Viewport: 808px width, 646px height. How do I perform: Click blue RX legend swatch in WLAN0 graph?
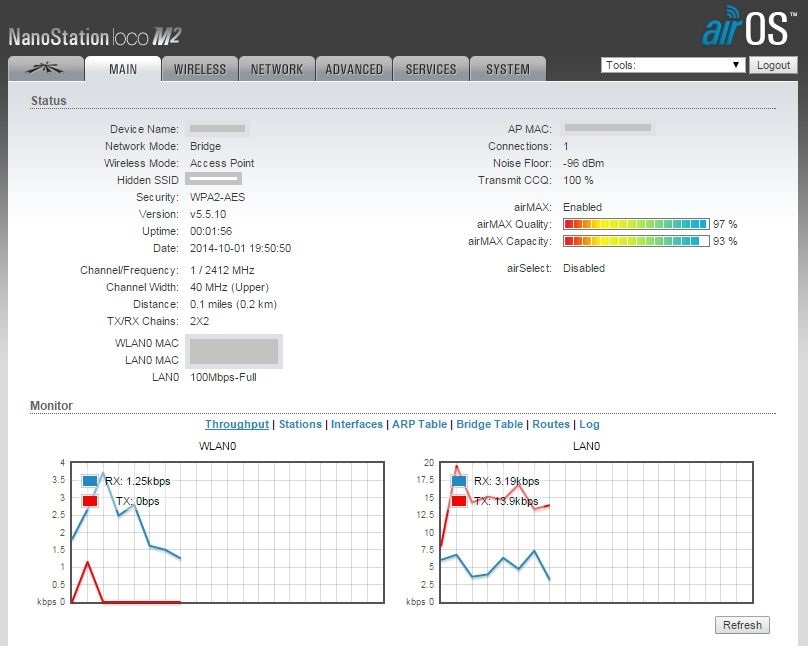[90, 481]
